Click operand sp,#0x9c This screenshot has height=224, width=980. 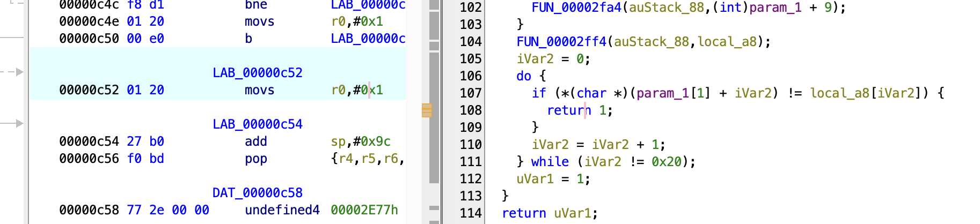coord(361,141)
